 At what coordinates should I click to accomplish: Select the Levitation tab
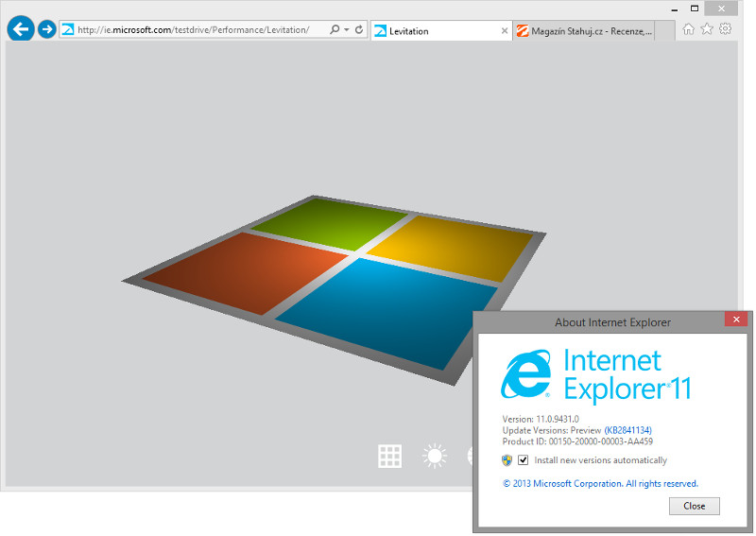(x=441, y=31)
